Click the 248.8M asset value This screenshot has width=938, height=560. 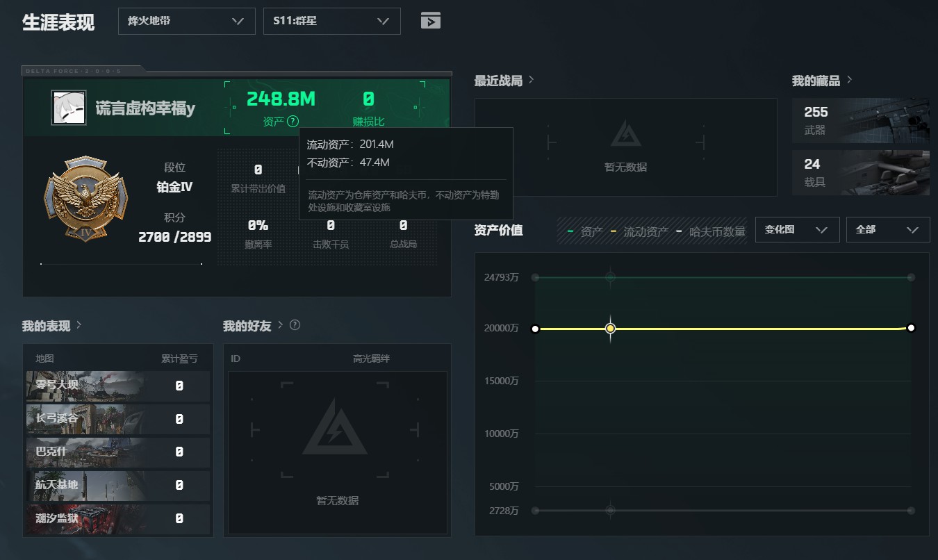coord(281,99)
